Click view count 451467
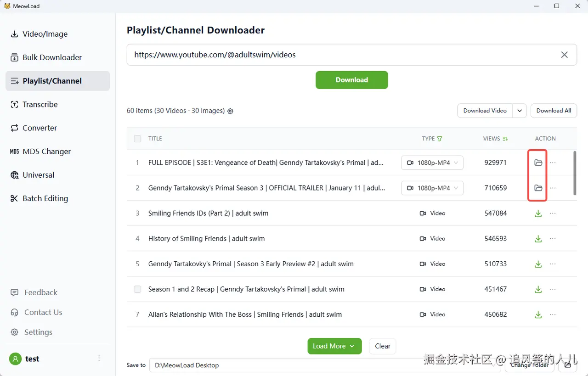This screenshot has height=376, width=588. coord(496,289)
